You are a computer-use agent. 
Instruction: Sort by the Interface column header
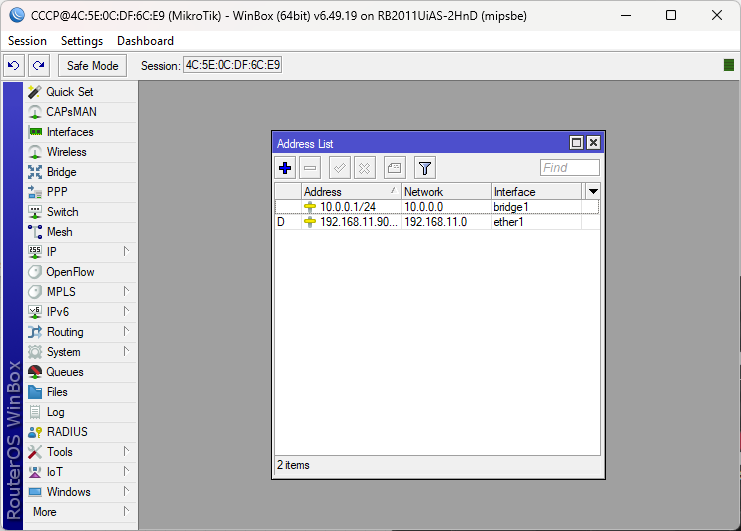pos(537,192)
